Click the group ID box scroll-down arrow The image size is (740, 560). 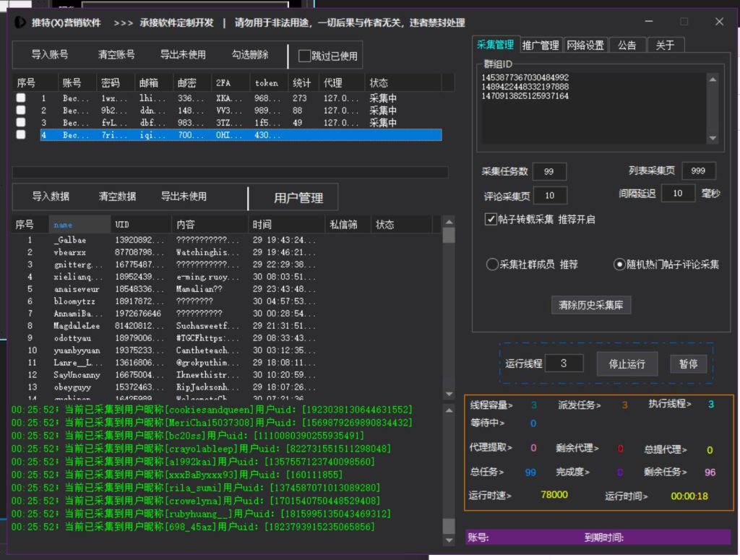713,138
